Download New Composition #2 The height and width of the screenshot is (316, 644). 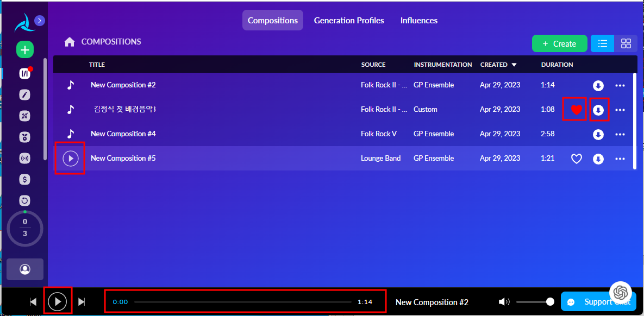(x=598, y=85)
